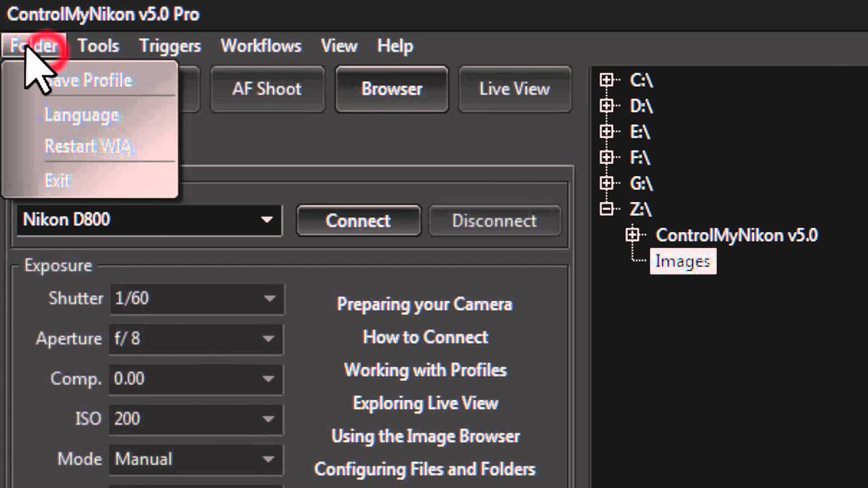The image size is (868, 488).
Task: Open the Mode Manual dropdown
Action: (197, 459)
